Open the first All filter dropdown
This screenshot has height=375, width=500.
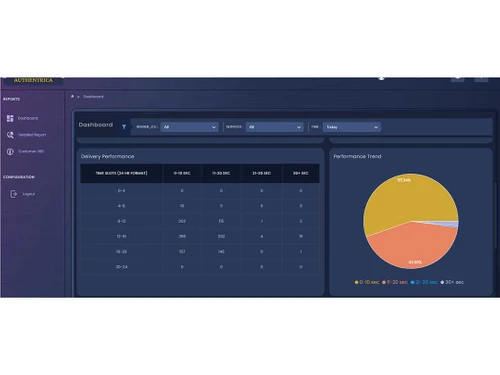click(x=189, y=127)
